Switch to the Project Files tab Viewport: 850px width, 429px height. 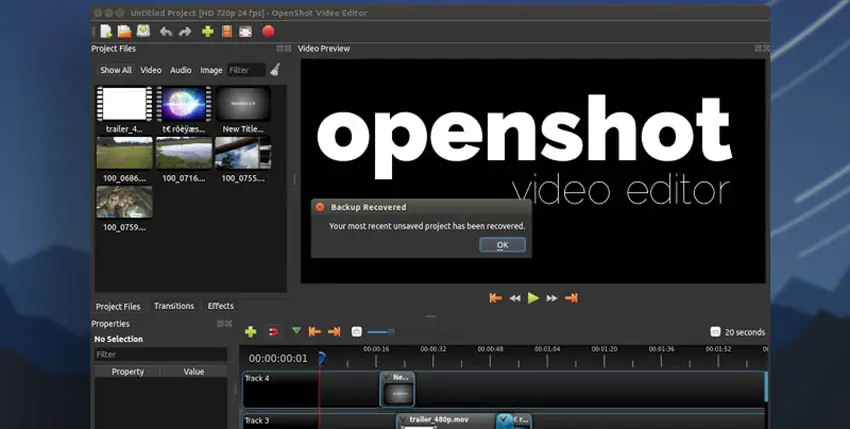pyautogui.click(x=118, y=306)
